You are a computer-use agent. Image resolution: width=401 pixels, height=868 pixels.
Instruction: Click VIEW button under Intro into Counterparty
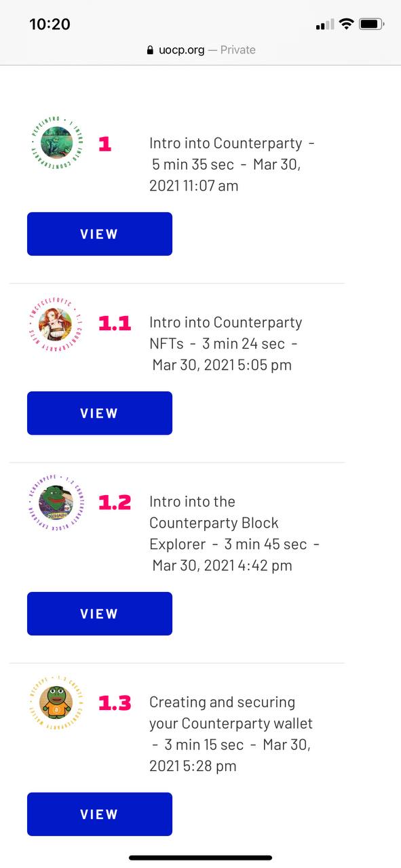(x=100, y=234)
